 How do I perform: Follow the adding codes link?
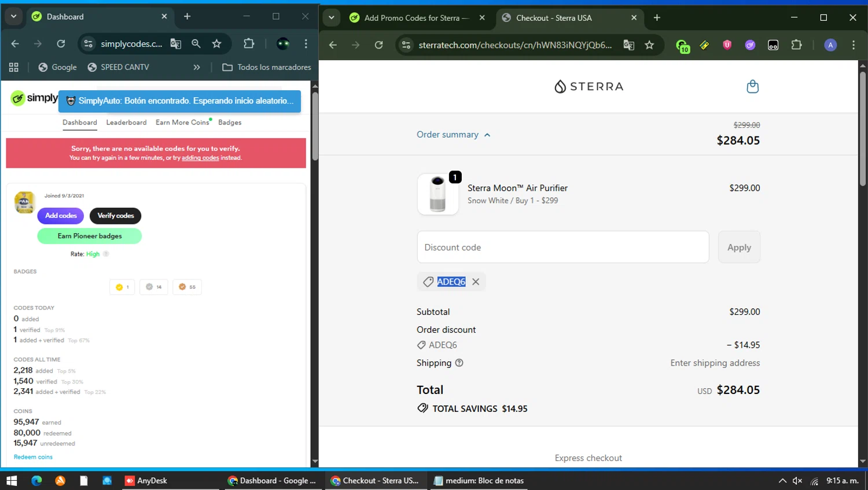pyautogui.click(x=200, y=158)
